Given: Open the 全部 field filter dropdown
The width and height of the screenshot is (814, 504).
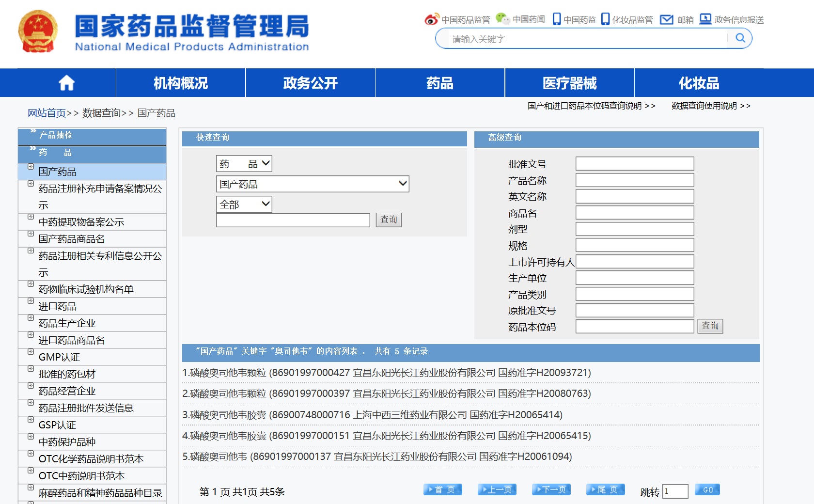Looking at the screenshot, I should [x=244, y=205].
